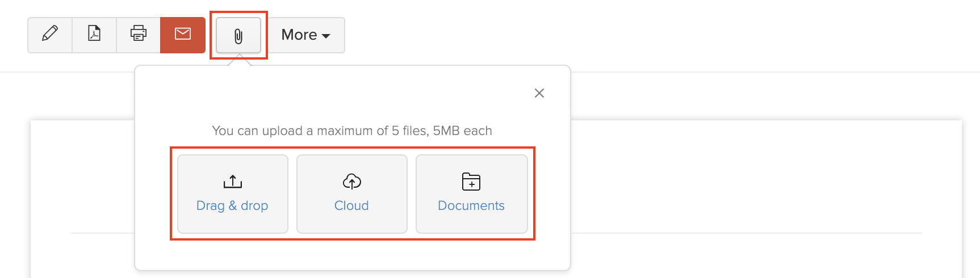980x278 pixels.
Task: Click the cloud upload icon
Action: coord(352,182)
